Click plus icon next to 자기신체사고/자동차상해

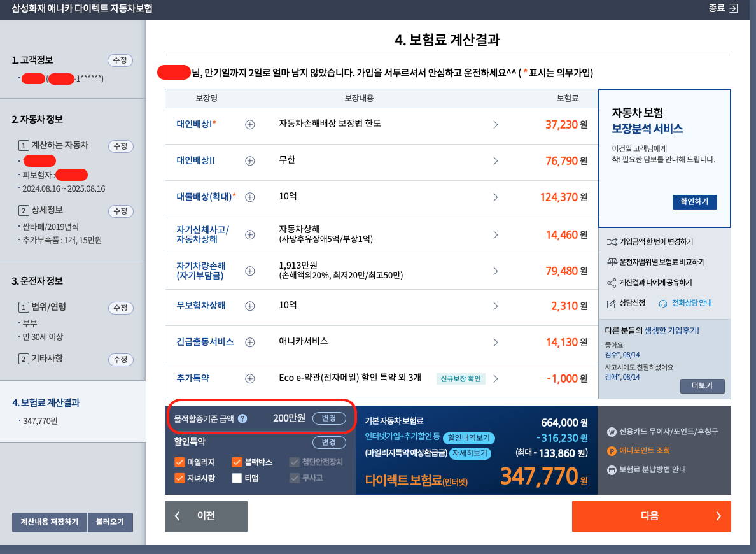(249, 234)
